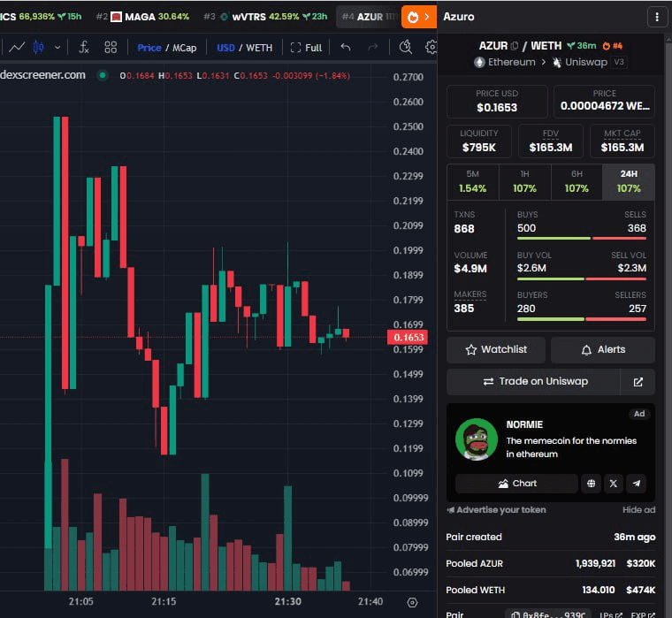The width and height of the screenshot is (672, 618).
Task: Click the Buy Vol/Sell Vol ratio bar
Action: click(582, 279)
